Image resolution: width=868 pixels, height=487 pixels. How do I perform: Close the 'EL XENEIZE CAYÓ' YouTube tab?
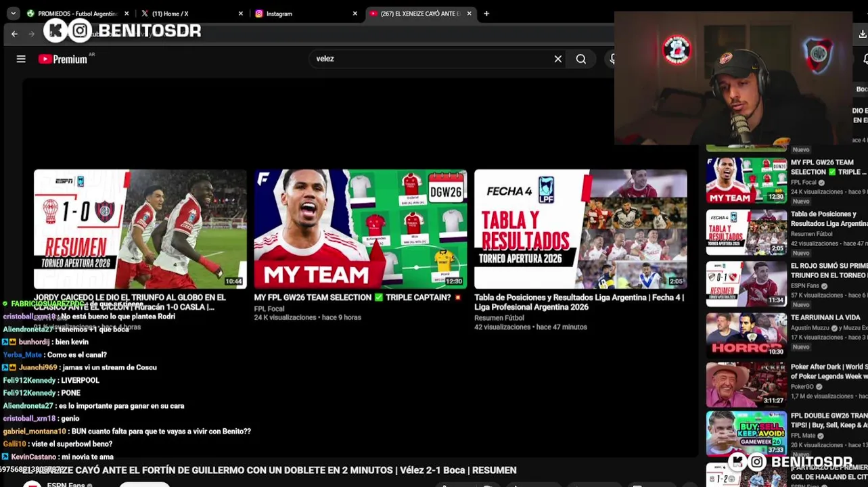click(469, 14)
